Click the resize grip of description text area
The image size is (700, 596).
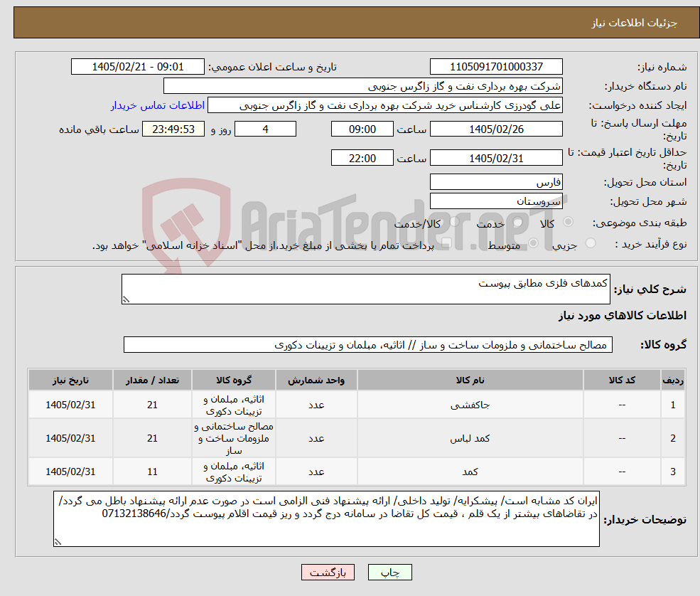click(x=126, y=300)
